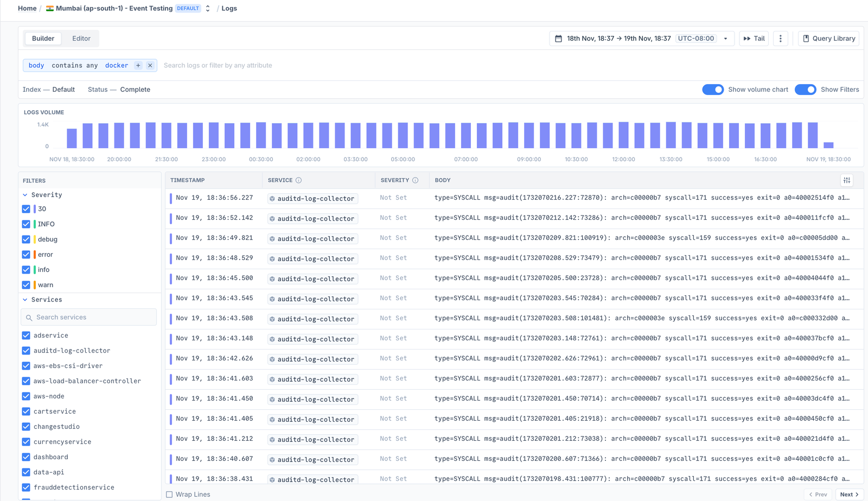Disable the Show volume chart toggle
The width and height of the screenshot is (868, 501).
(x=713, y=89)
